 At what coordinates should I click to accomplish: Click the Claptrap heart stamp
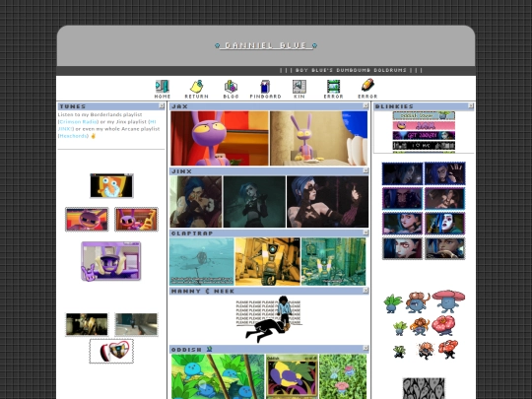[111, 351]
